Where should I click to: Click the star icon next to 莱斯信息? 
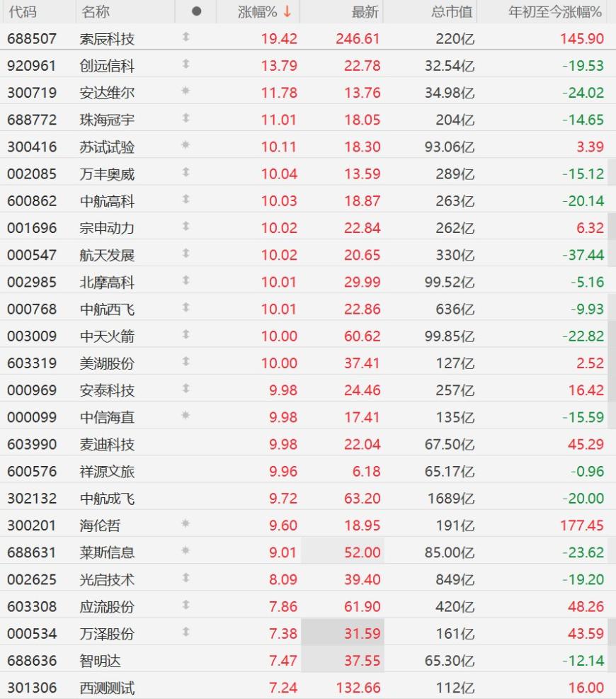(x=186, y=550)
